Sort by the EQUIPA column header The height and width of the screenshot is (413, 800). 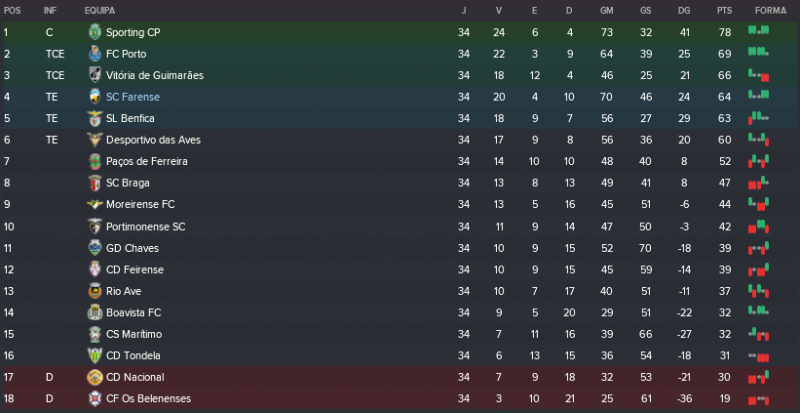[99, 10]
